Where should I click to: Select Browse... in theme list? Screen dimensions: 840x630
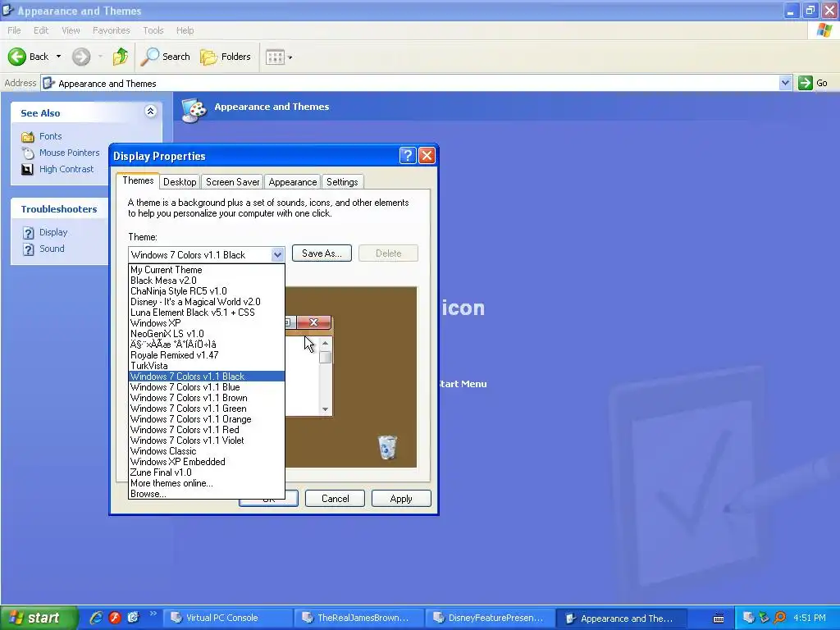click(206, 494)
